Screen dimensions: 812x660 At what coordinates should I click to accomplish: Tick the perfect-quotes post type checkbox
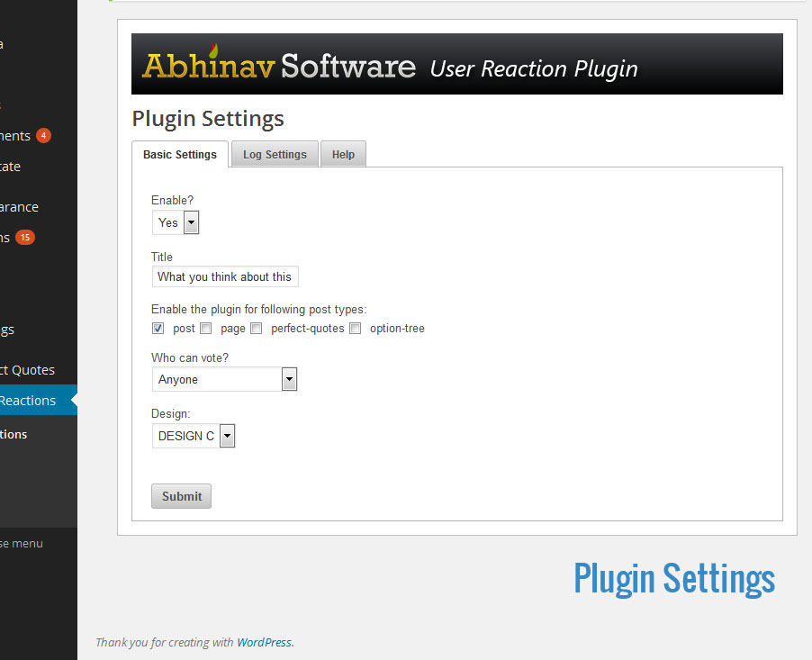point(257,329)
